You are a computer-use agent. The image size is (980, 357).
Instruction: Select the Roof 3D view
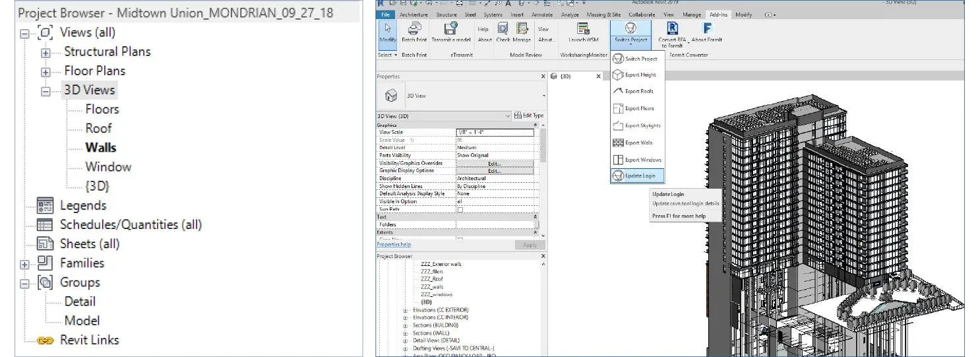98,129
